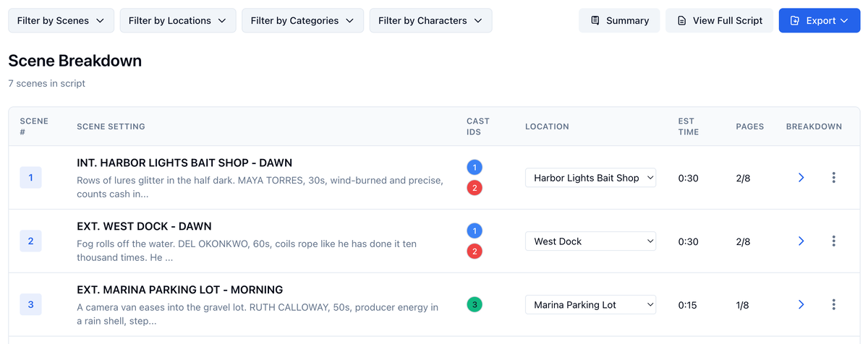Image resolution: width=868 pixels, height=344 pixels.
Task: Click the RUTH CALLOWAY scene description text
Action: coord(258,314)
